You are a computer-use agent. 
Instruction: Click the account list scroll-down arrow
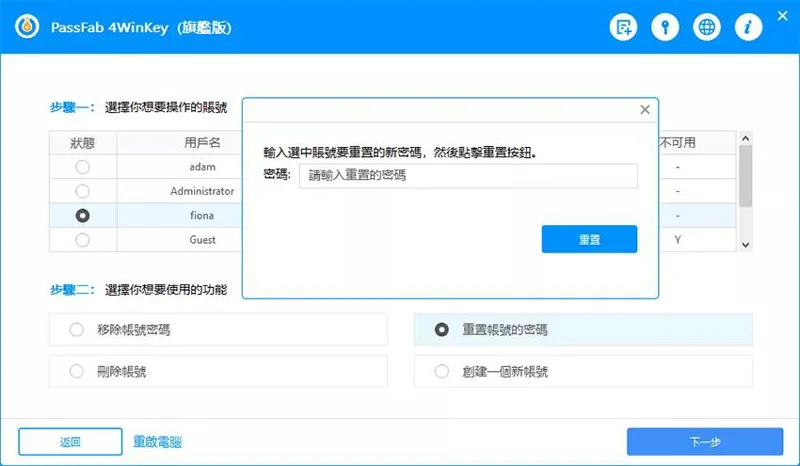745,245
